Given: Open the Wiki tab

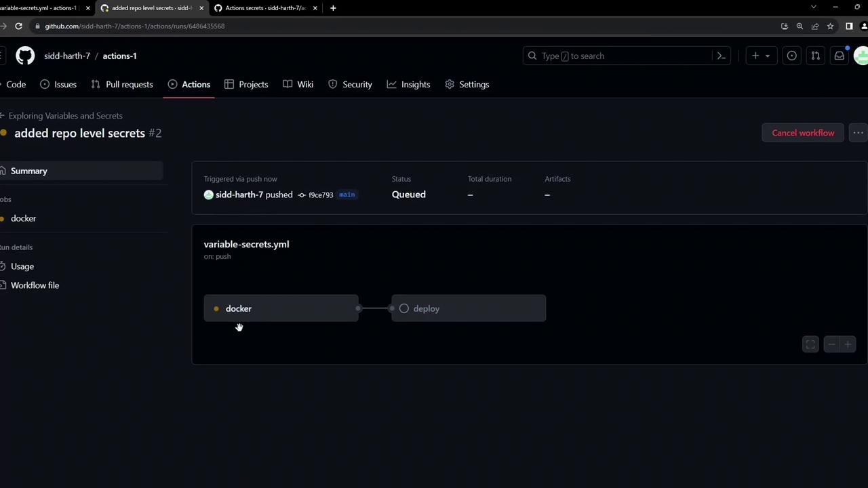Looking at the screenshot, I should pos(298,85).
